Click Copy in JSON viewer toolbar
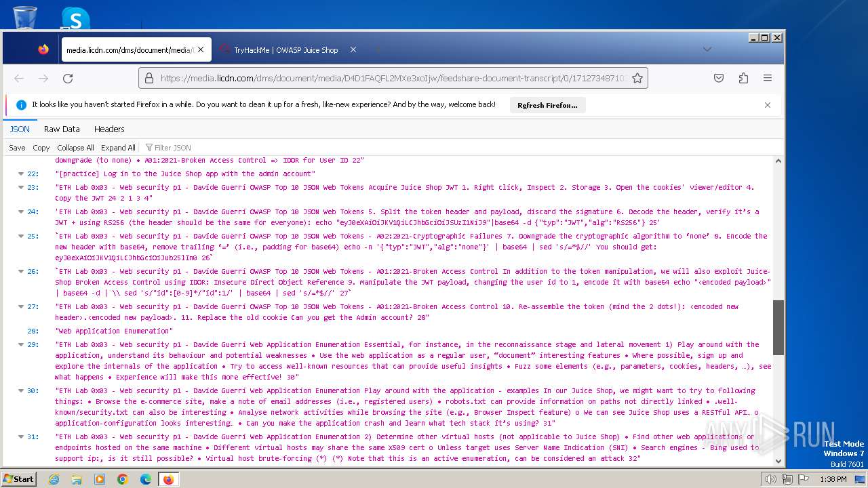 pyautogui.click(x=41, y=148)
